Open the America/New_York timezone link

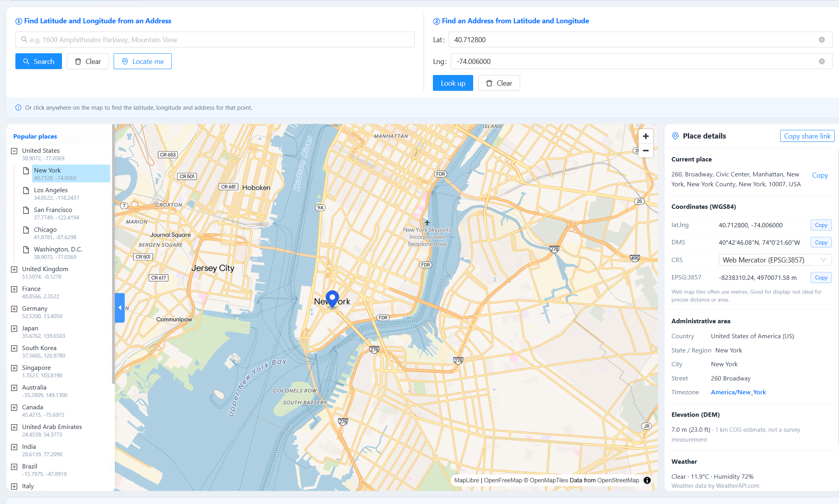pos(738,392)
